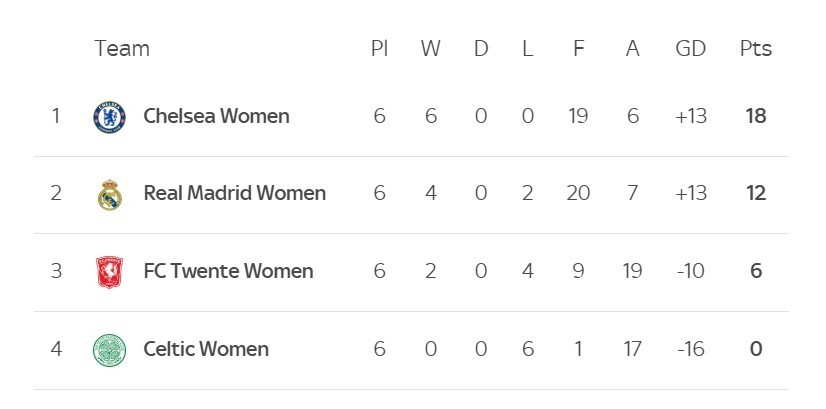Select Real Madrid Women's 12 points value

756,193
